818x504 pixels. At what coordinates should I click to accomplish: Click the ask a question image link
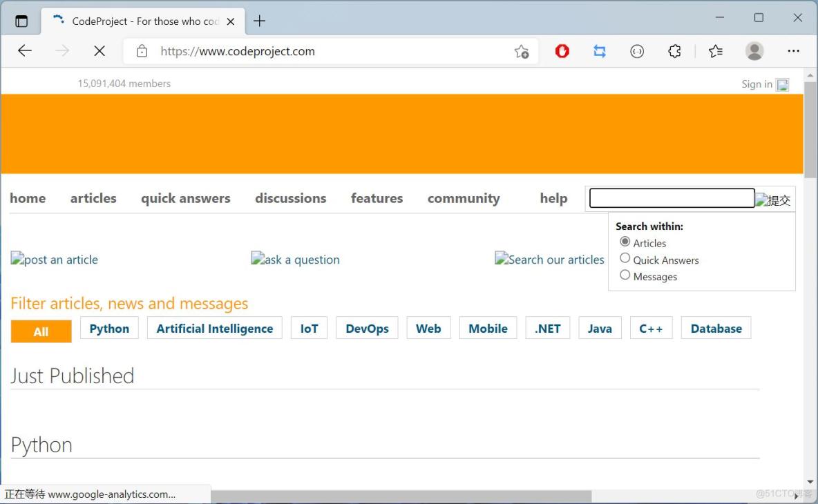[295, 259]
